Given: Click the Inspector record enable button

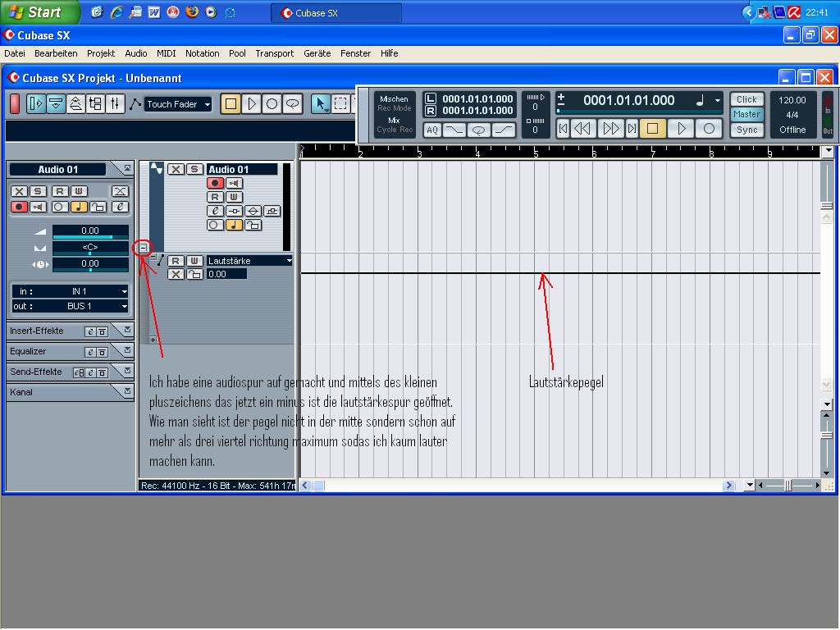Looking at the screenshot, I should [x=20, y=207].
